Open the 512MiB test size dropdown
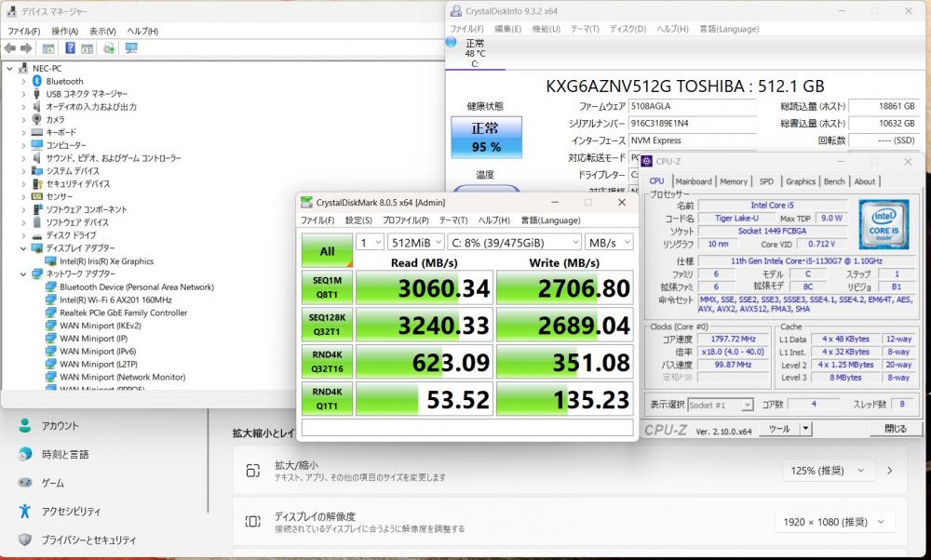This screenshot has width=931, height=560. (x=415, y=243)
